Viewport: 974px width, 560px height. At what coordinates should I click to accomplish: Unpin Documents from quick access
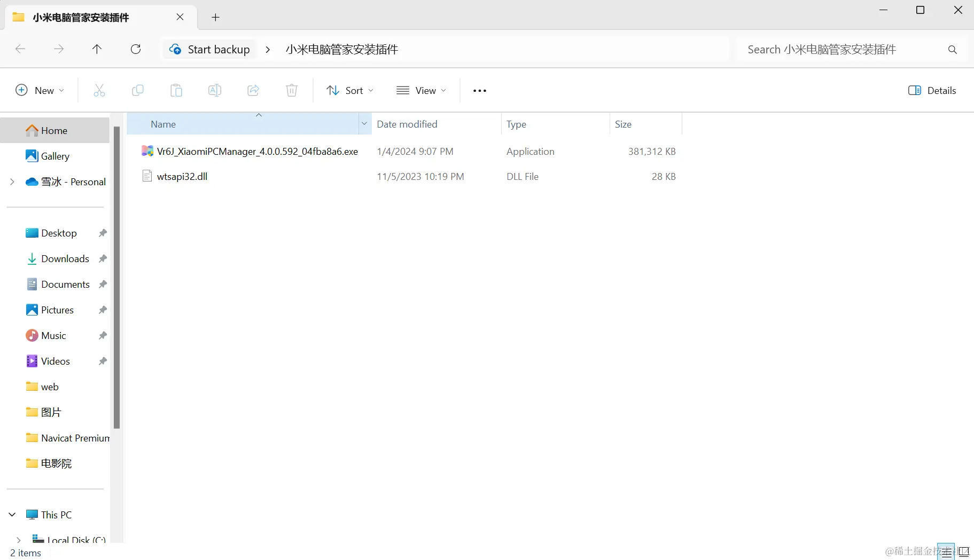(x=103, y=285)
